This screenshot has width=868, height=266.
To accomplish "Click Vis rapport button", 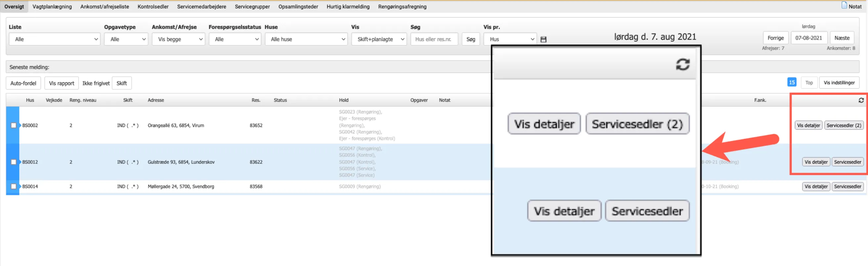I will pyautogui.click(x=61, y=83).
